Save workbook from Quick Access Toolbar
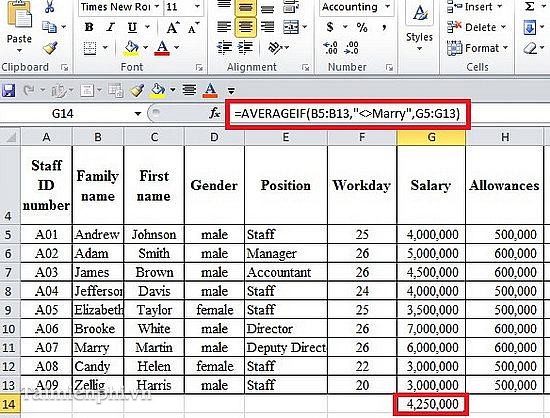This screenshot has width=550, height=418. pyautogui.click(x=8, y=90)
